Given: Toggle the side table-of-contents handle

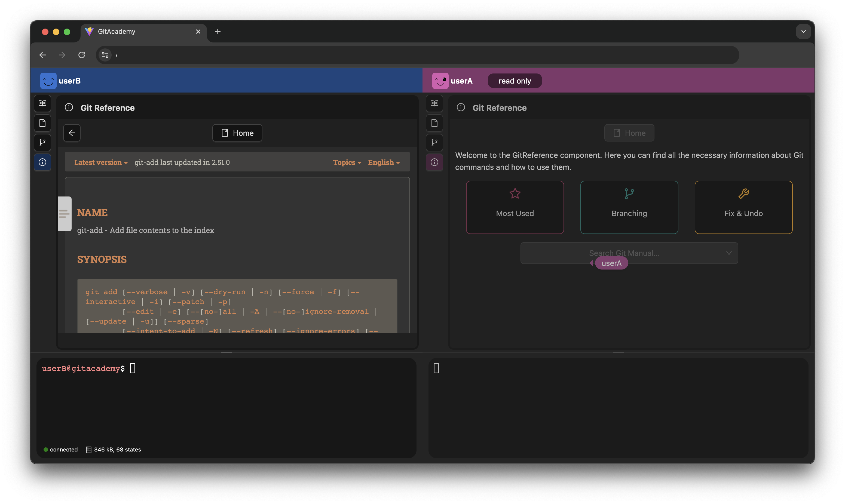Looking at the screenshot, I should coord(64,214).
